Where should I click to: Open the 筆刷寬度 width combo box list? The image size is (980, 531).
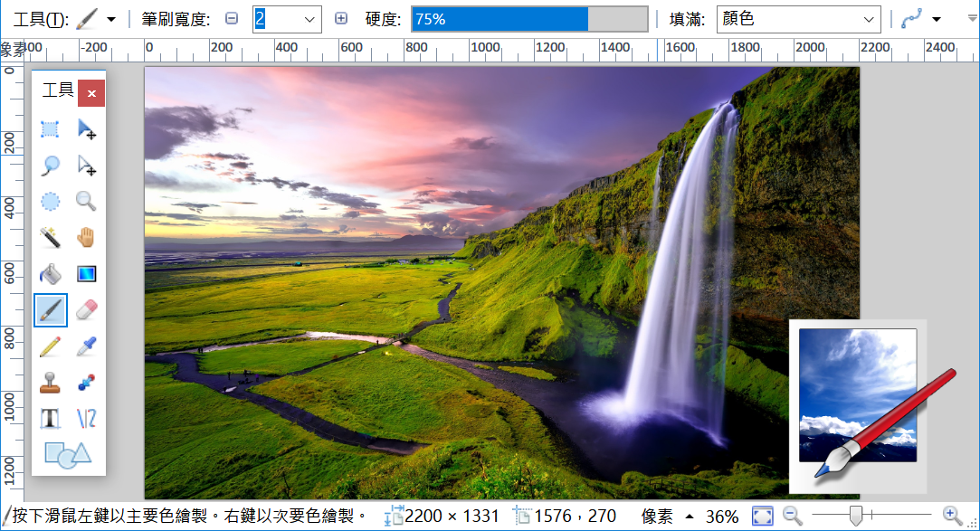[x=309, y=19]
